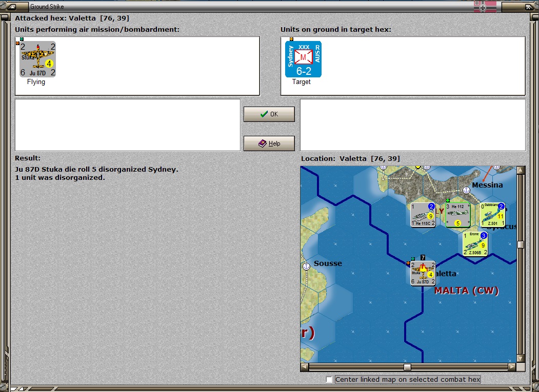Click the map horizontal scrollbar thumb
539x392 pixels.
click(x=407, y=367)
